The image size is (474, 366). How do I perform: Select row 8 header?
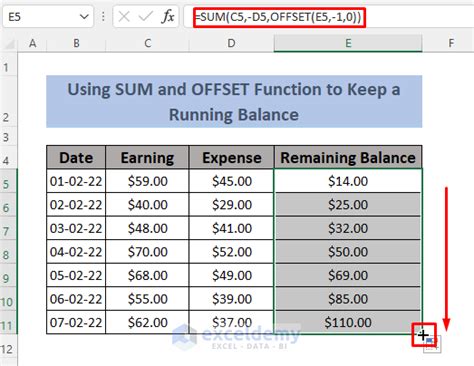(x=8, y=252)
